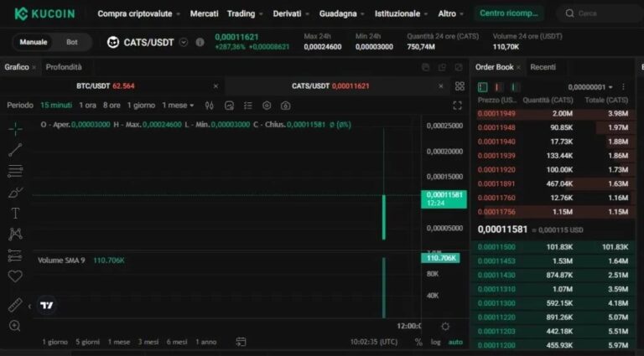Open chart settings gear icon
Screen dimensions: 644x356
267,106
